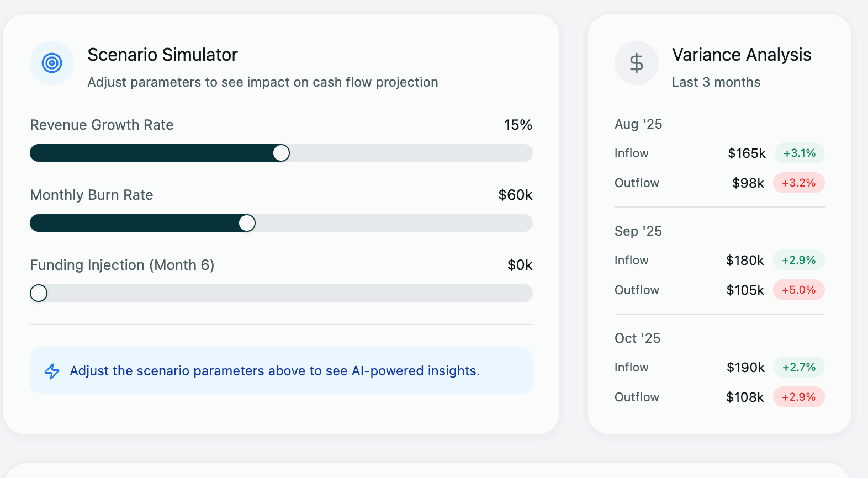This screenshot has width=868, height=478.
Task: Click the Revenue Growth Rate slider handle
Action: coord(281,153)
